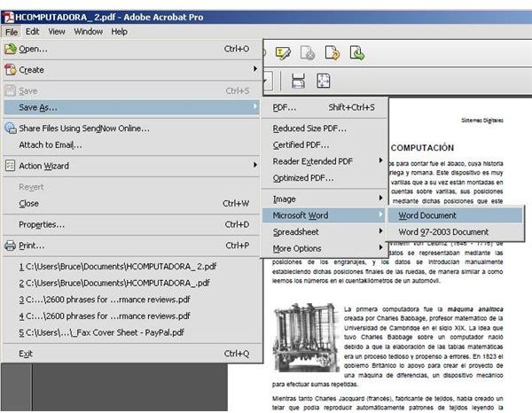This screenshot has width=532, height=413.
Task: Choose Attach to Email...
Action: 131,144
